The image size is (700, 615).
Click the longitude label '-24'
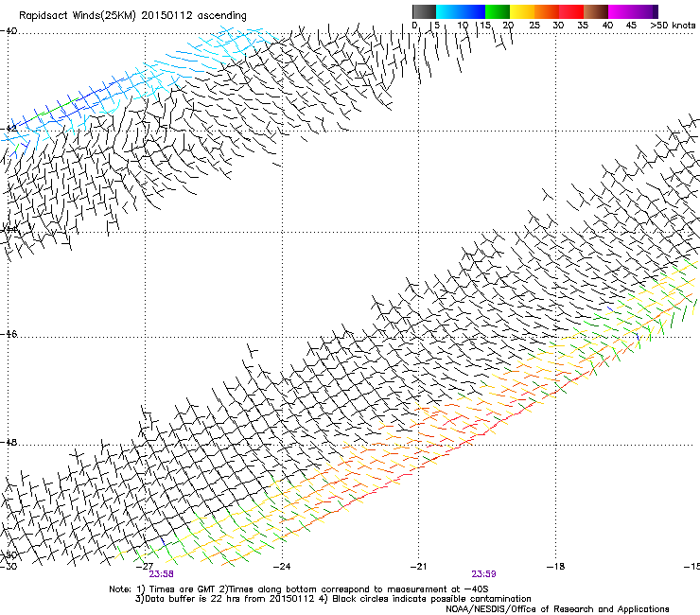282,567
